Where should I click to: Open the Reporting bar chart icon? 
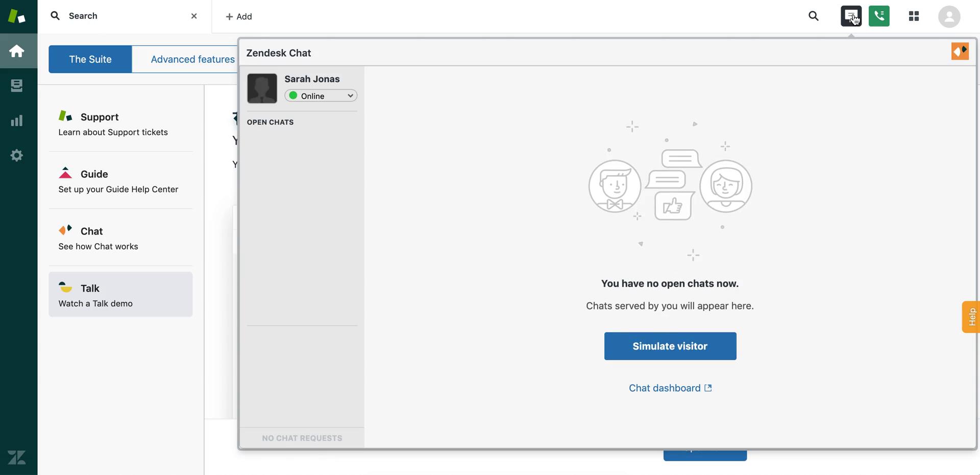[x=17, y=121]
